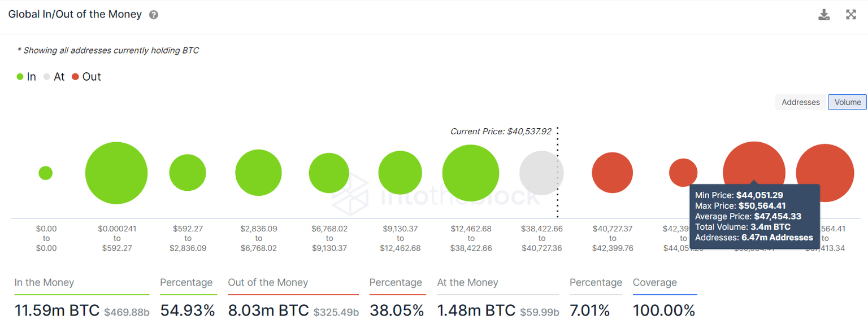Click the Out of the Money metric label
This screenshot has width=868, height=333.
tap(267, 282)
